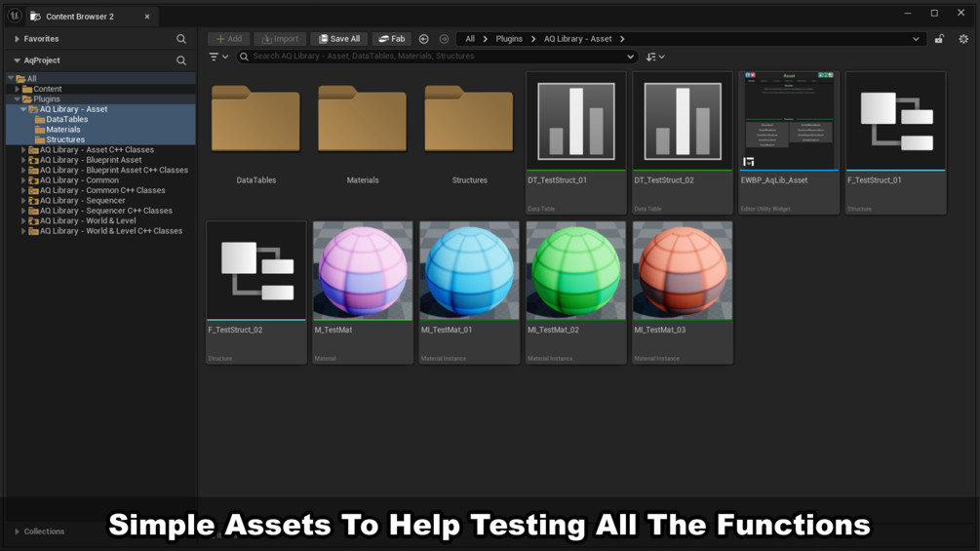Click the Unreal Engine logo icon
This screenshot has height=551, width=980.
click(15, 16)
